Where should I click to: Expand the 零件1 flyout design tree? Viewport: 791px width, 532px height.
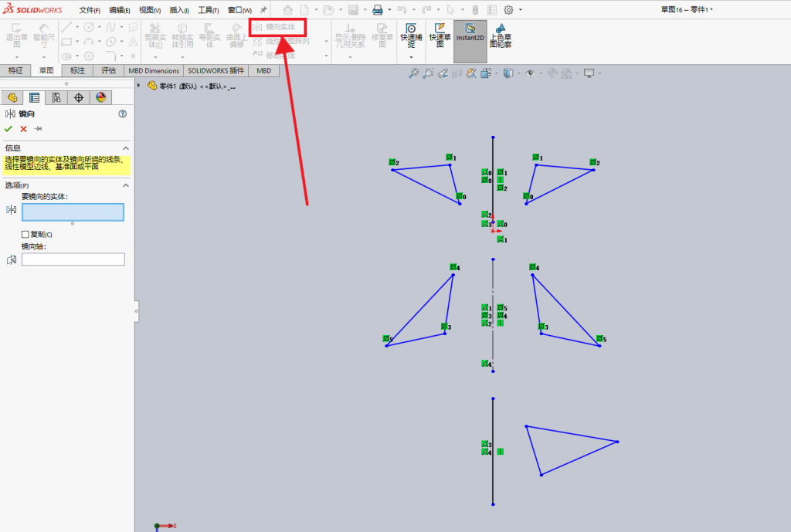coord(139,86)
